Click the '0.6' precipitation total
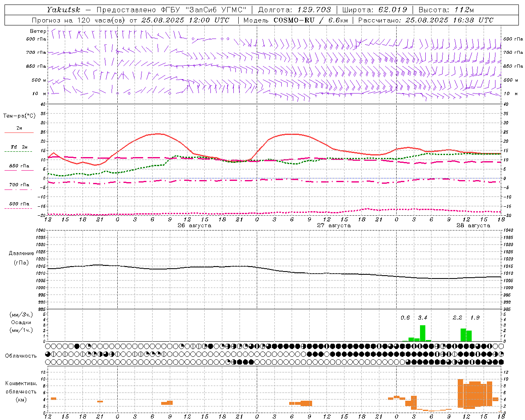Screen dimensions: 525x420 pos(405,318)
